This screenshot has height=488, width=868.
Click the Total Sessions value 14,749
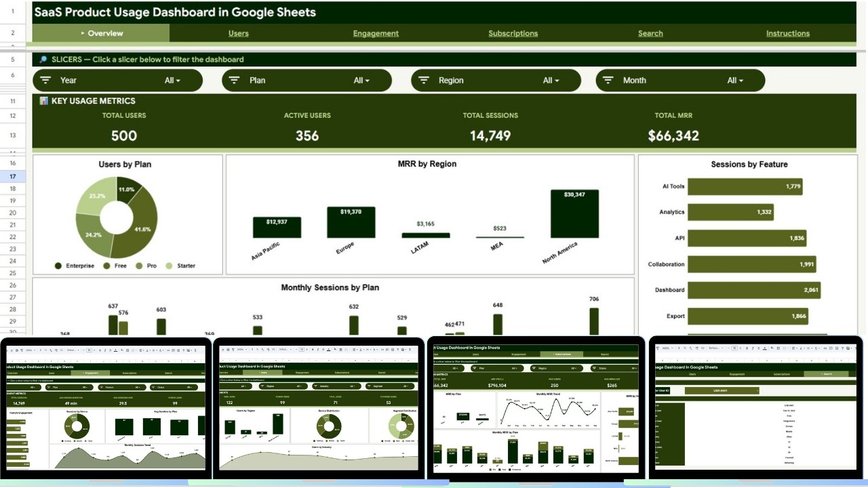(490, 136)
